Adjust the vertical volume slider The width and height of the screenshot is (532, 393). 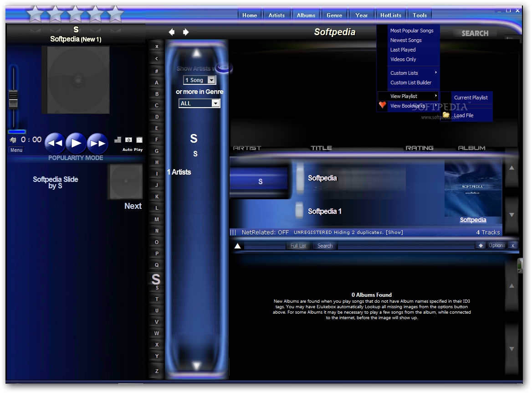coord(13,99)
